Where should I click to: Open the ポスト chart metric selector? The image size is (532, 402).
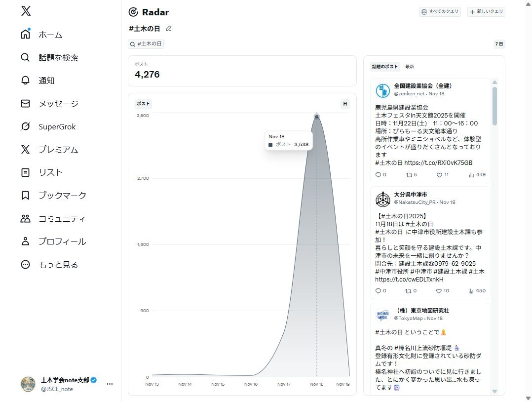pyautogui.click(x=143, y=104)
